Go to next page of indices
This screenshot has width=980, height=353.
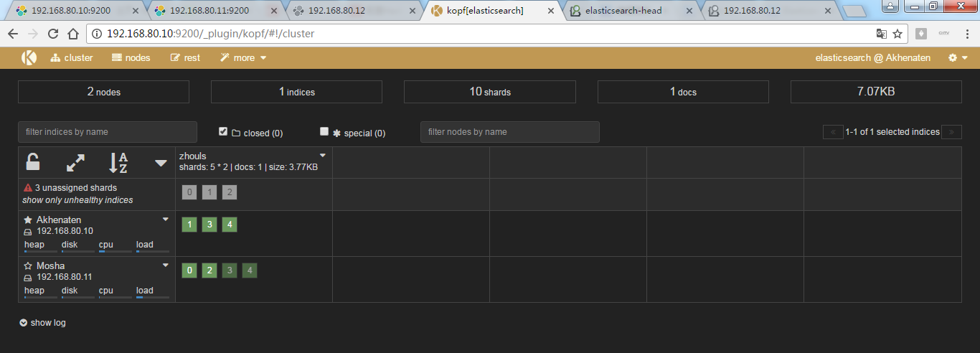click(x=952, y=132)
